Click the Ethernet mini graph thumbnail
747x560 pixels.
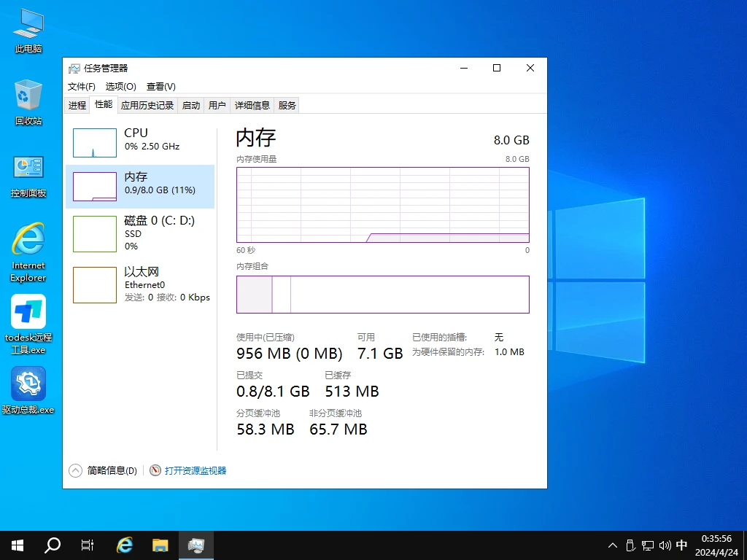[x=94, y=285]
